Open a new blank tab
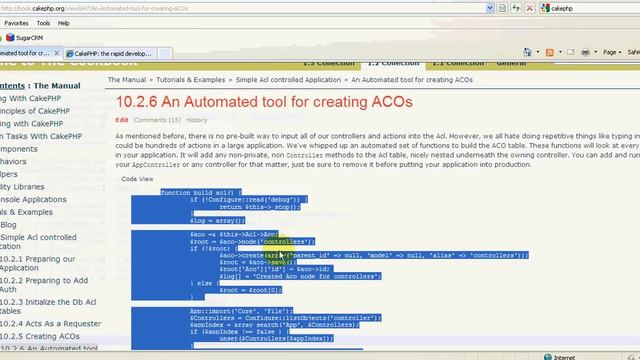This screenshot has height=360, width=640. pyautogui.click(x=165, y=53)
